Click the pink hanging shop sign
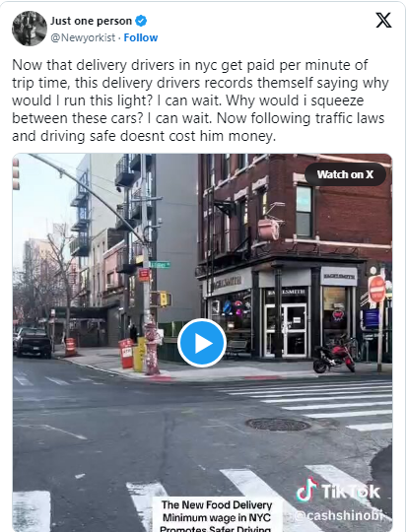 268,230
